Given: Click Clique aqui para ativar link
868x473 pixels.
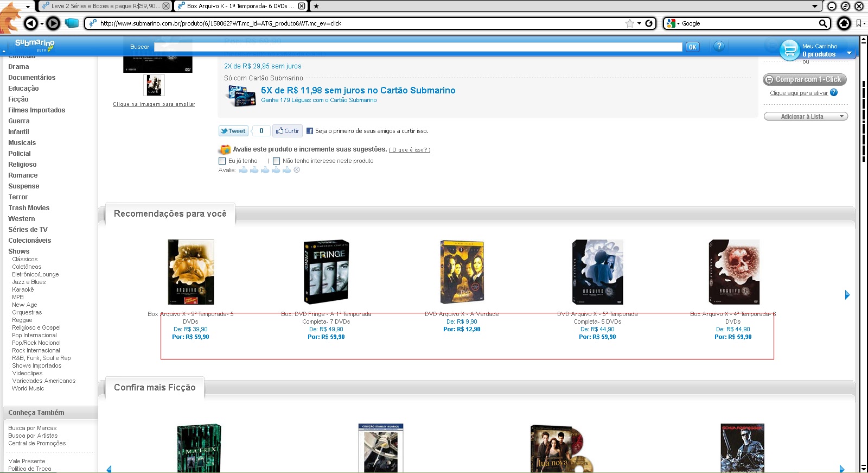Looking at the screenshot, I should pyautogui.click(x=799, y=93).
